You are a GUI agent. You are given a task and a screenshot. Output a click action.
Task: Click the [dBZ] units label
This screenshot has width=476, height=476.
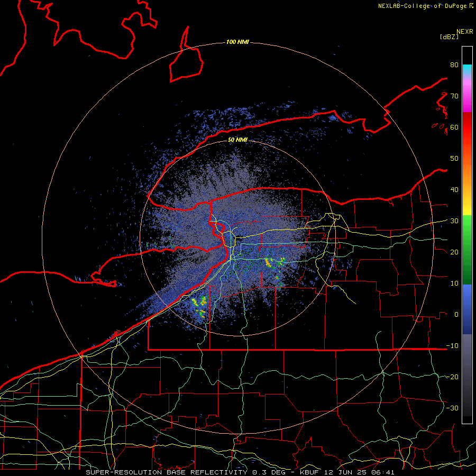pos(449,36)
